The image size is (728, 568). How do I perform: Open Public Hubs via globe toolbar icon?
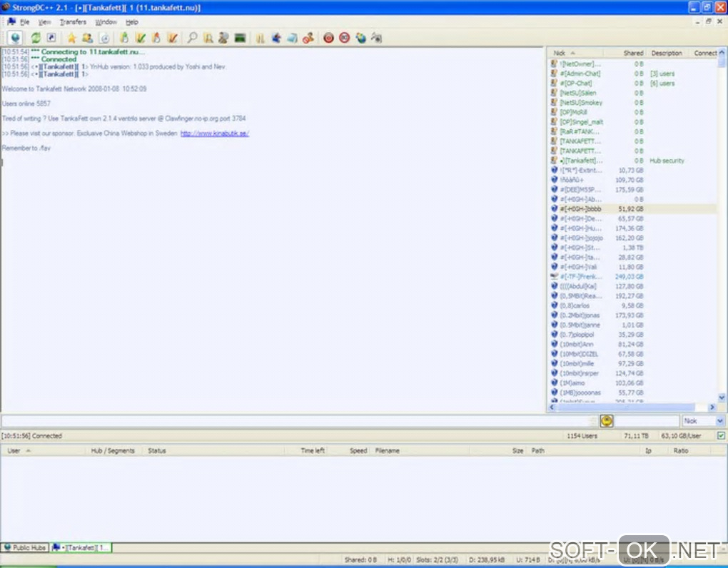(15, 38)
